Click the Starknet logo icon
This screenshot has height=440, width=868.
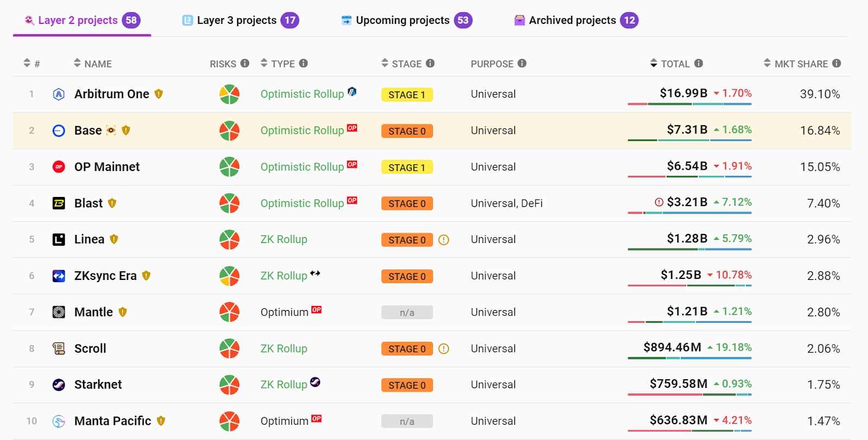click(x=59, y=385)
